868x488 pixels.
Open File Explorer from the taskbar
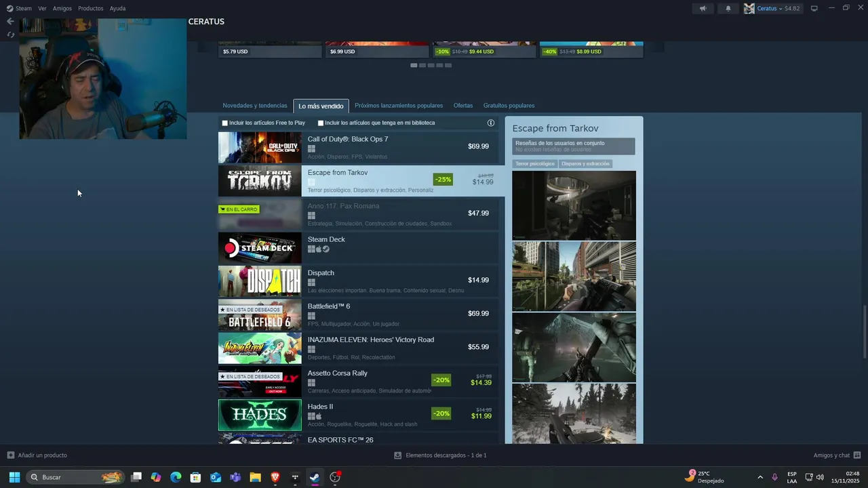click(x=255, y=477)
